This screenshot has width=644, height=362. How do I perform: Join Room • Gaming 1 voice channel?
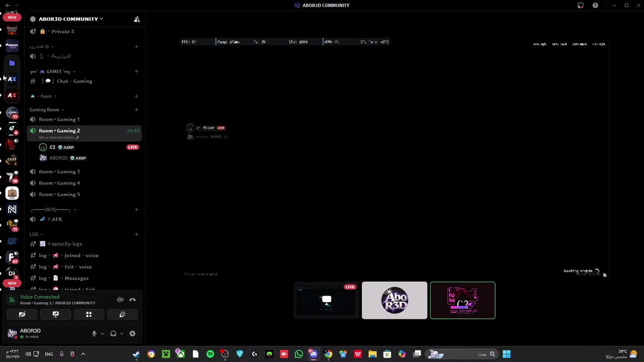click(x=84, y=119)
